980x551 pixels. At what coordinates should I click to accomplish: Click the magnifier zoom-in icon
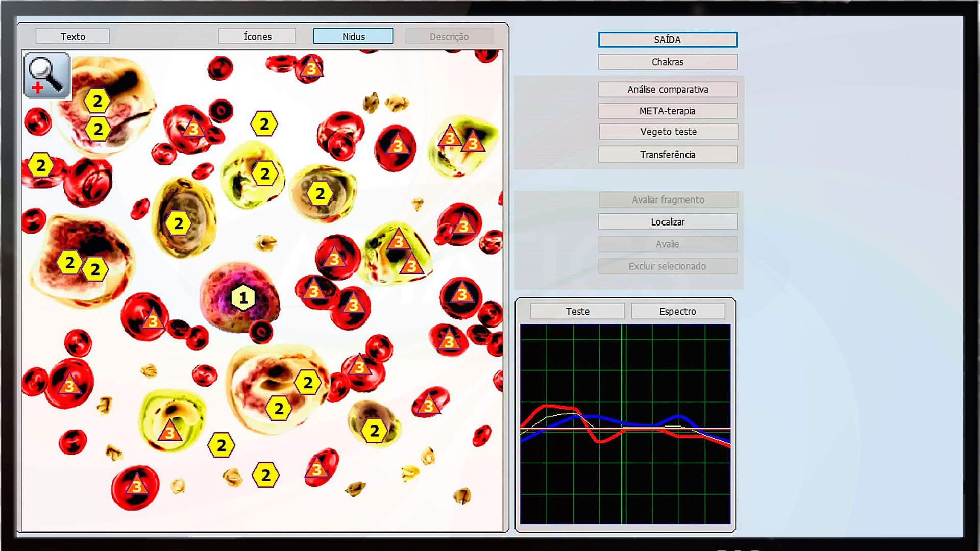47,76
